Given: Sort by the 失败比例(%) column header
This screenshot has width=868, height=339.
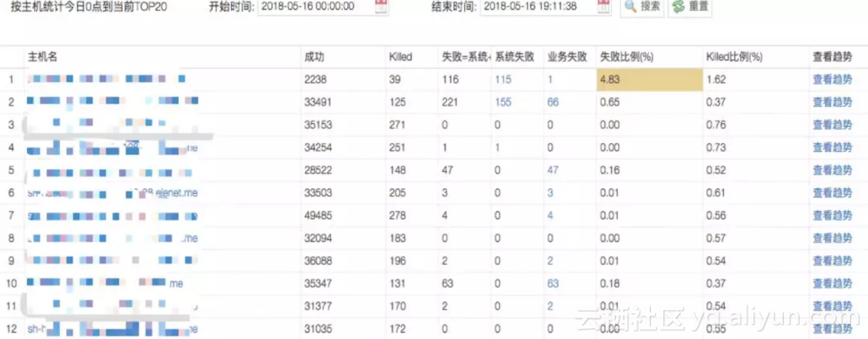Looking at the screenshot, I should click(627, 57).
